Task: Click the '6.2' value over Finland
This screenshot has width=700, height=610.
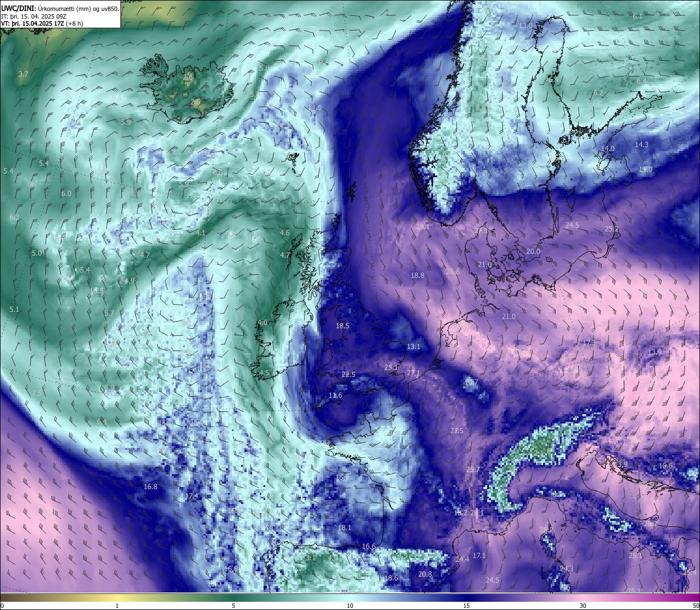Action: tap(598, 93)
